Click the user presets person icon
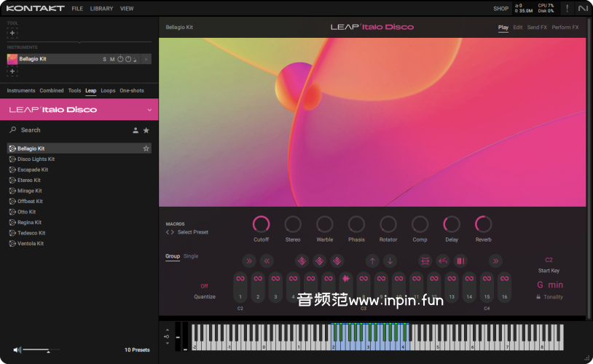 coord(136,130)
